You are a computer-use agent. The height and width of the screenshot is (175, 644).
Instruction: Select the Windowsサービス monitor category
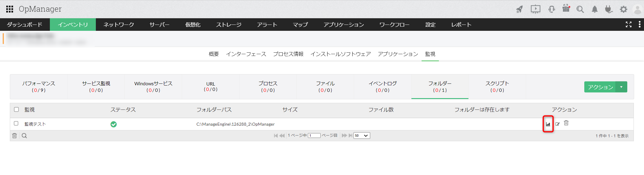[x=153, y=87]
